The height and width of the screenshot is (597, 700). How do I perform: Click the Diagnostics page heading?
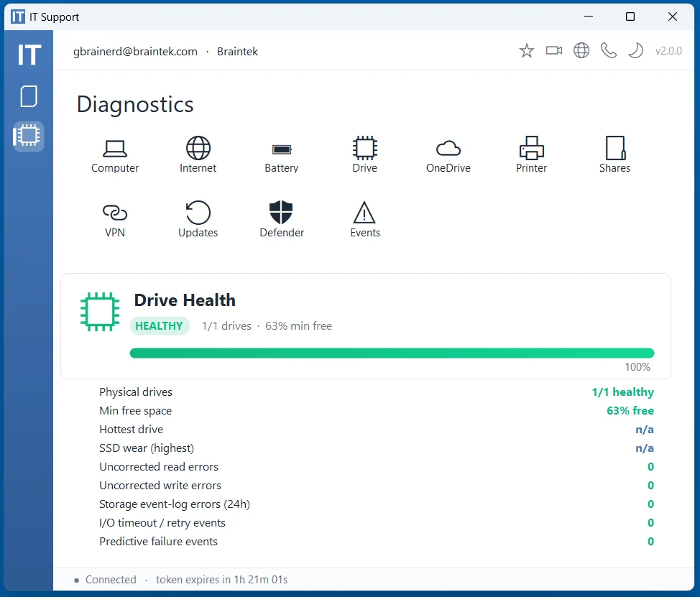tap(135, 105)
